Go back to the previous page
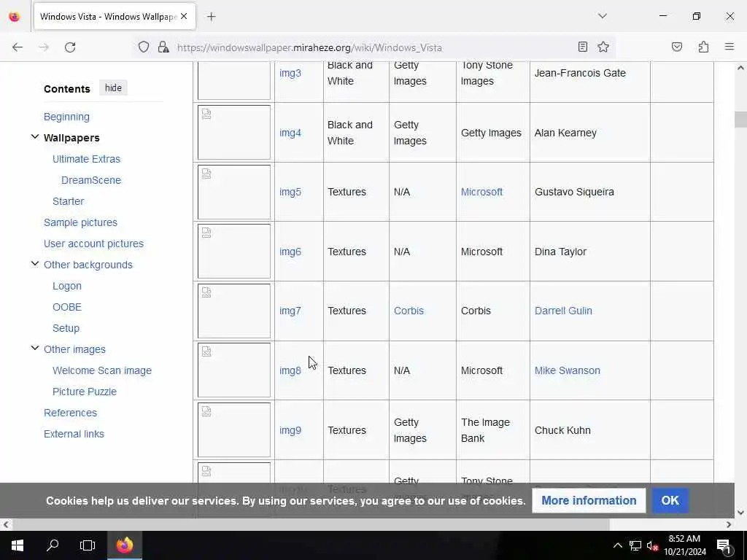Image resolution: width=747 pixels, height=560 pixels. click(x=18, y=47)
